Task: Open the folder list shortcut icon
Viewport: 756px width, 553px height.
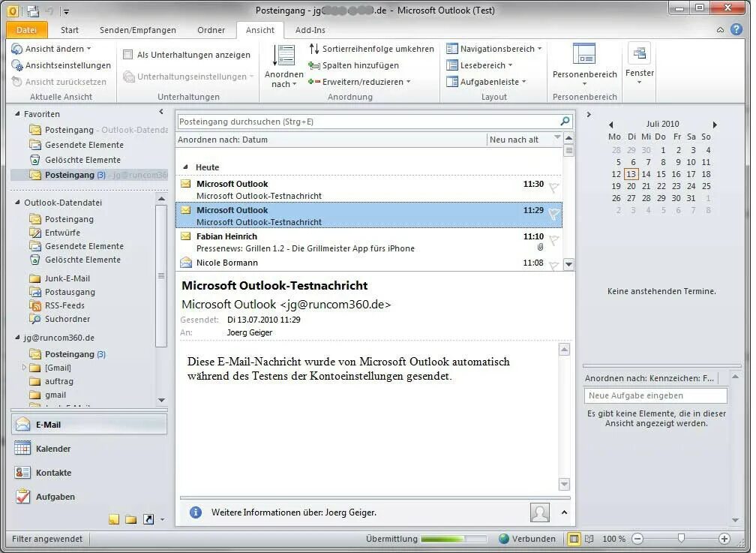Action: coord(130,519)
